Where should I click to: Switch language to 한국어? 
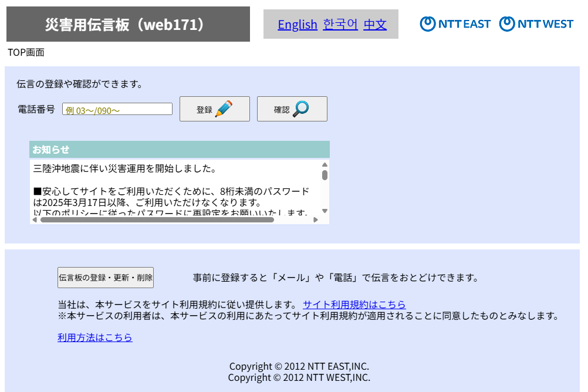(340, 25)
